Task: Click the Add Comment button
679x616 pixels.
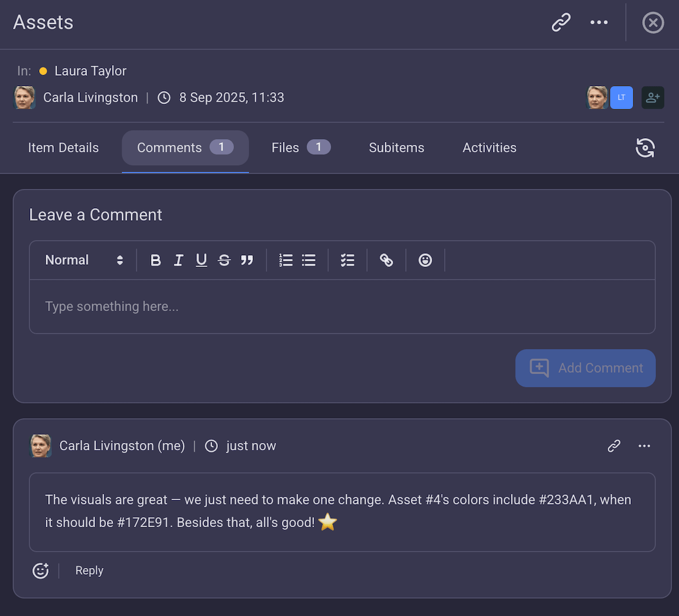Action: click(x=585, y=368)
